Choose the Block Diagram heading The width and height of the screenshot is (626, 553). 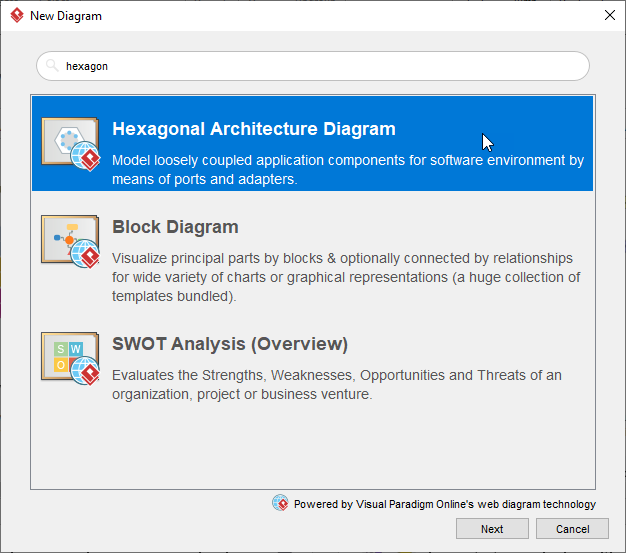click(x=175, y=227)
